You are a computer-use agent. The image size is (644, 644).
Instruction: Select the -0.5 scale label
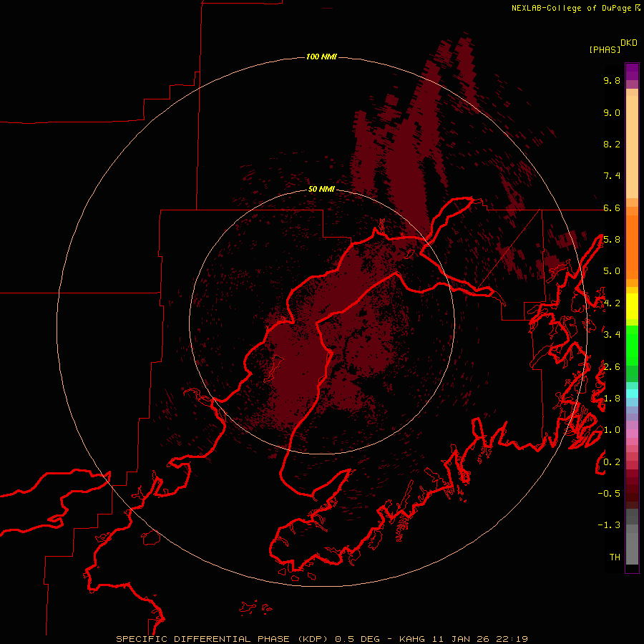[x=609, y=493]
